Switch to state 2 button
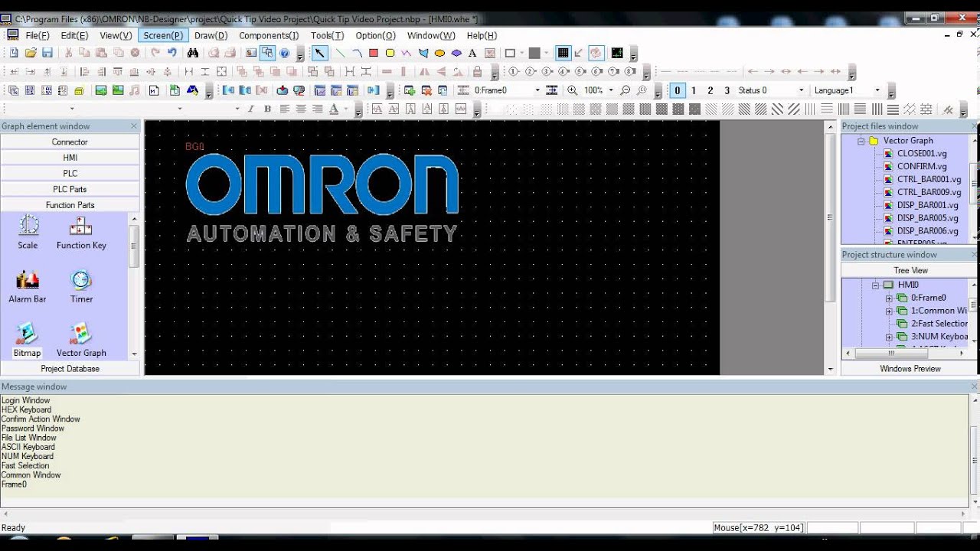Screen dimensions: 980x551 click(x=710, y=90)
